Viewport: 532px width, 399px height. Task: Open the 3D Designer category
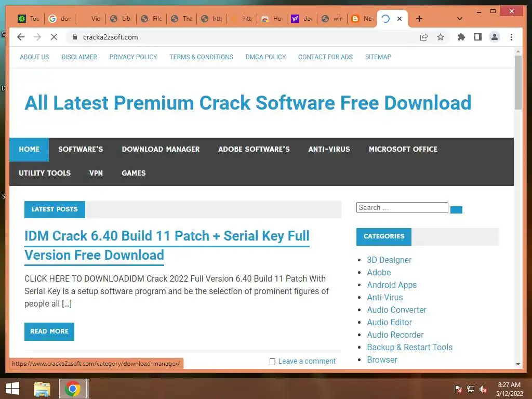click(389, 260)
